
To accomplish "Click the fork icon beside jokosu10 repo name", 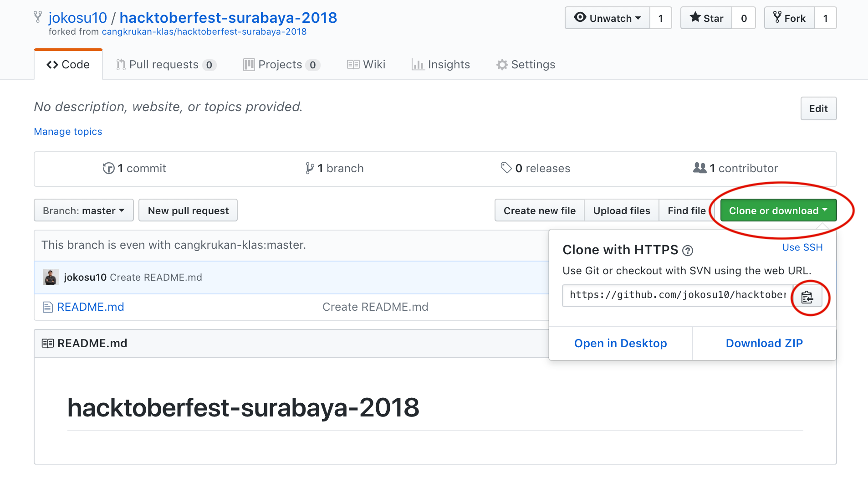I will tap(38, 17).
